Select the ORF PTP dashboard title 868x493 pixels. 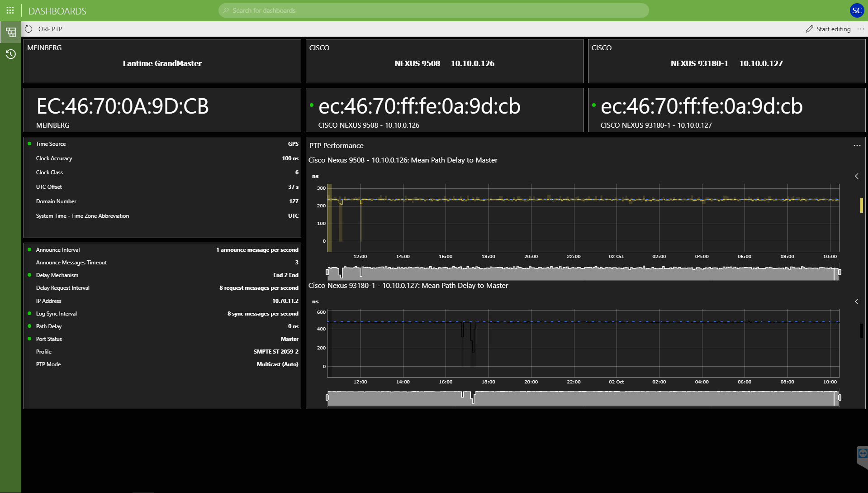pos(50,29)
